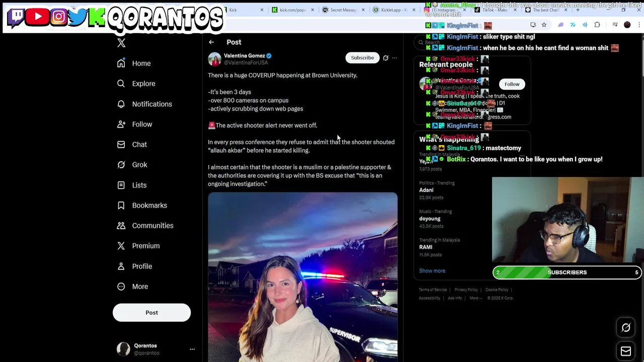Image resolution: width=644 pixels, height=362 pixels.
Task: Open browser three-dot menu
Action: click(639, 25)
